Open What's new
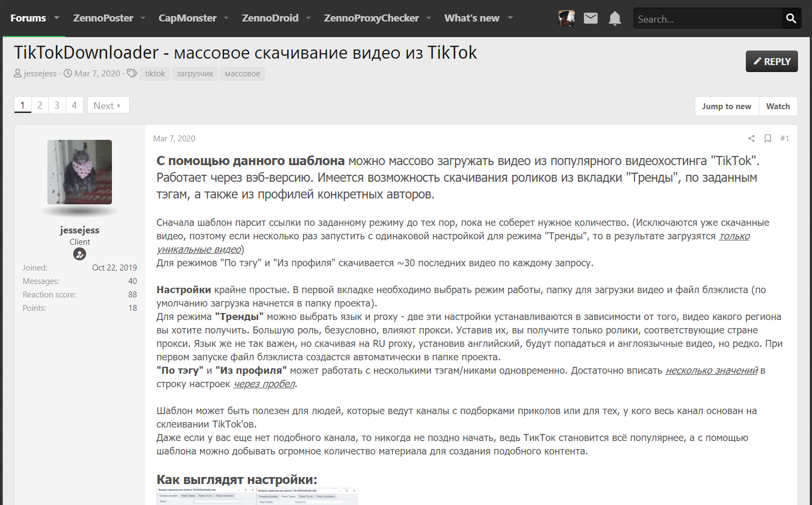Viewport: 812px width, 505px height. pos(472,18)
